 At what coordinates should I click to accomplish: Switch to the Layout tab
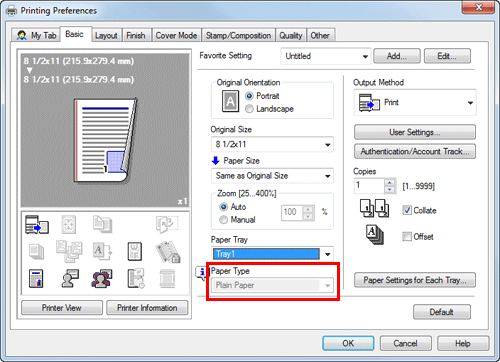coord(106,35)
